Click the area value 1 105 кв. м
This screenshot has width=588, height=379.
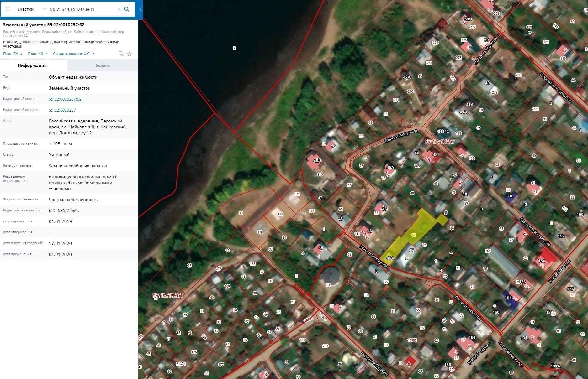point(60,144)
